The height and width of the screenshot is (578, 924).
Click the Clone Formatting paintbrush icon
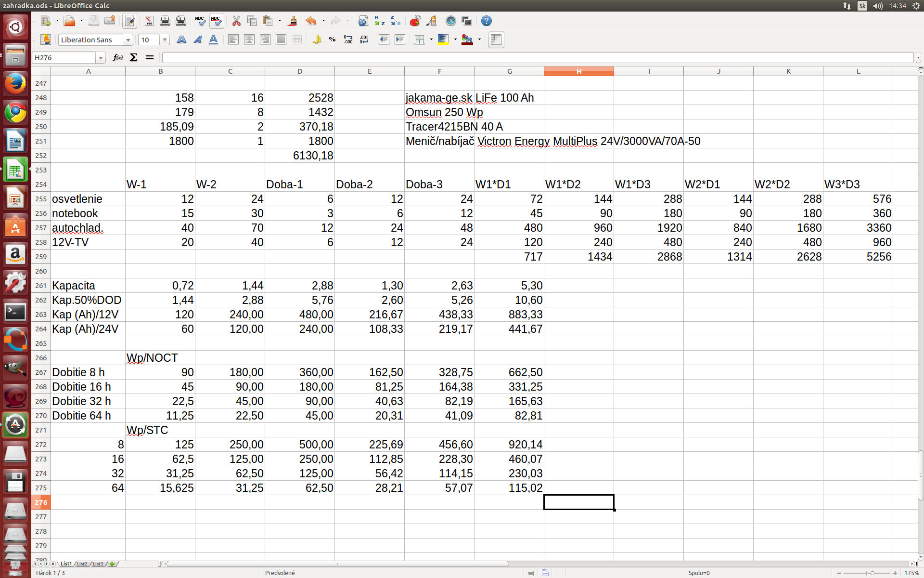(x=292, y=21)
